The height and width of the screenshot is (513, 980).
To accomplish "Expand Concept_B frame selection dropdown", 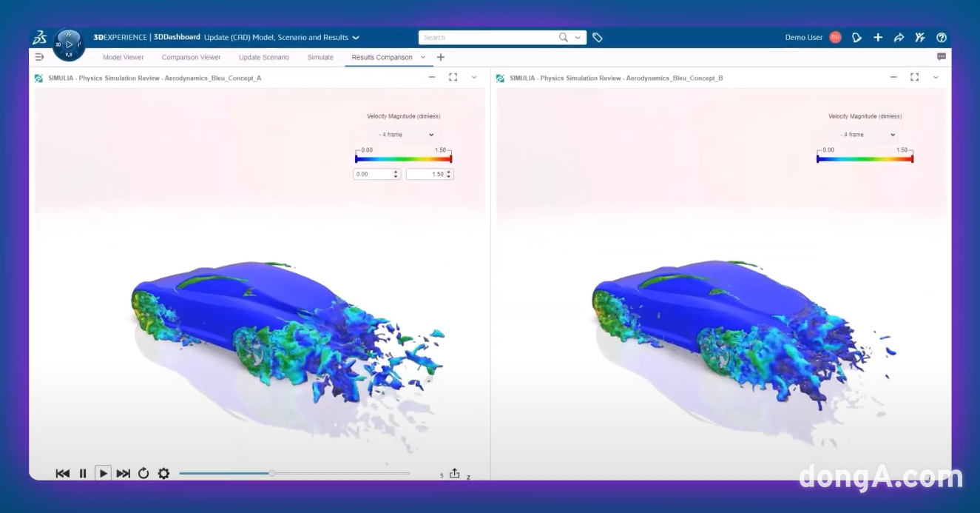I will [868, 135].
